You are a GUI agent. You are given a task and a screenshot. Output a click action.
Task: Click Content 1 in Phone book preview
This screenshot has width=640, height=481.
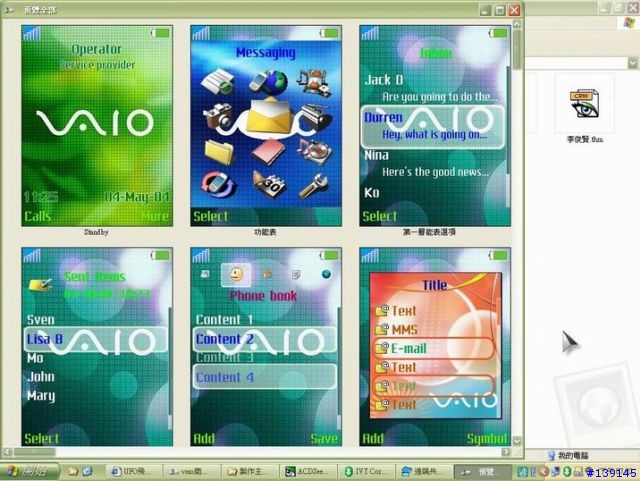point(224,319)
